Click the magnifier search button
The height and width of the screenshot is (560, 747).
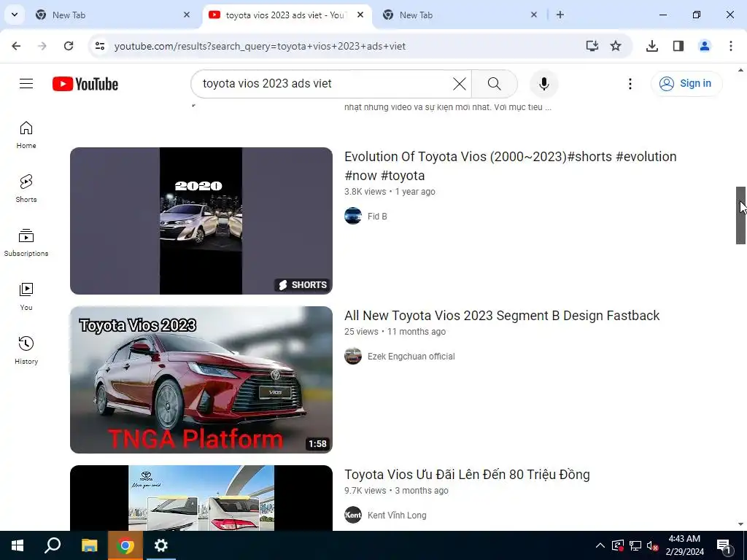tap(494, 84)
